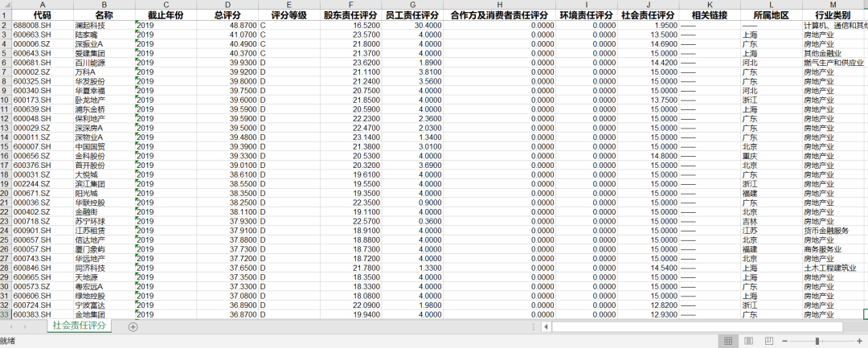This screenshot has height=348, width=868.
Task: Select total score cell 41.0700
Action: (x=227, y=35)
